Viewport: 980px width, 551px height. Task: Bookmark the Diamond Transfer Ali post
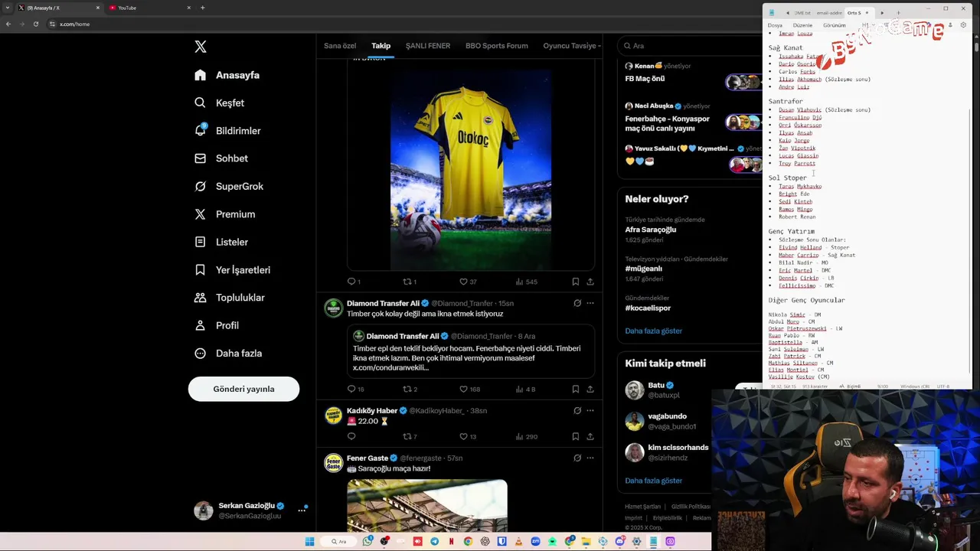576,389
